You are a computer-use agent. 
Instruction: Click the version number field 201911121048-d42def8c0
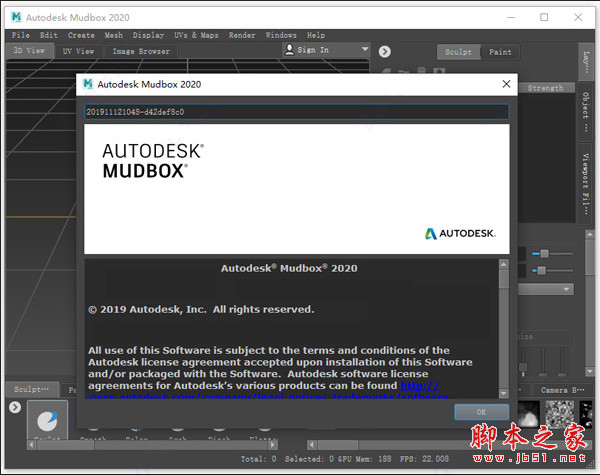(297, 112)
